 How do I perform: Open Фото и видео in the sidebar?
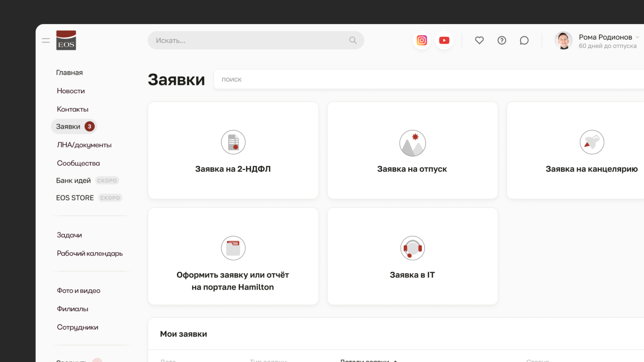click(x=78, y=290)
